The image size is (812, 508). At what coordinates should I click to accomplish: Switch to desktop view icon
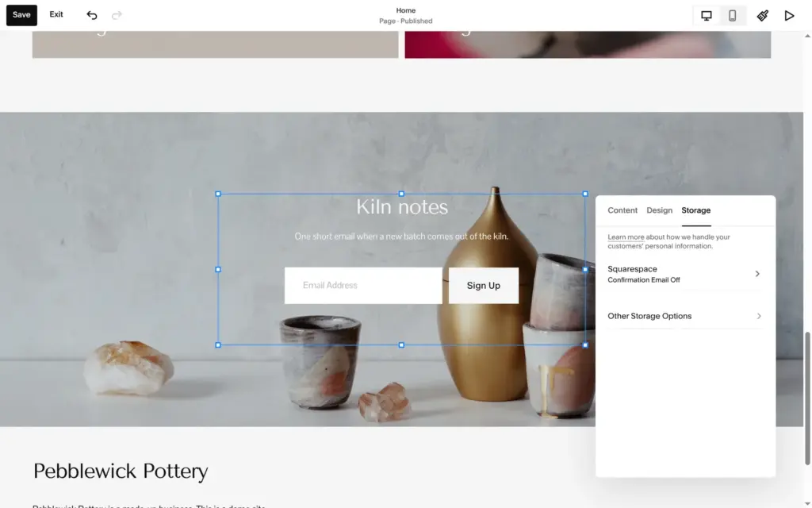tap(707, 15)
